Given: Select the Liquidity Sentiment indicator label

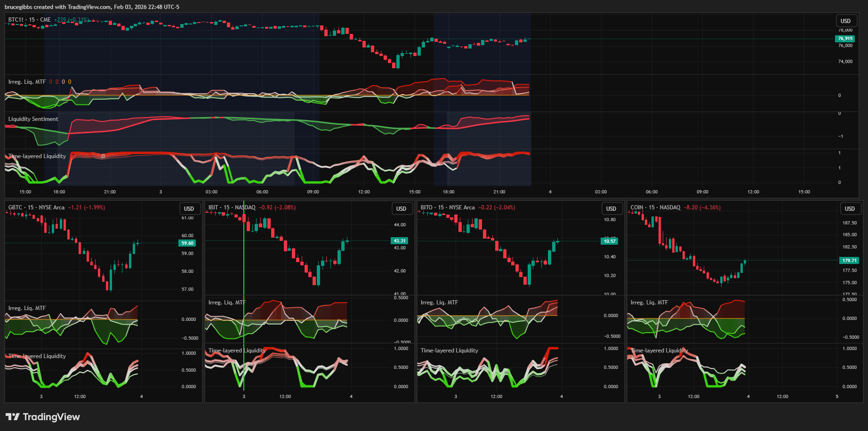Looking at the screenshot, I should (33, 119).
